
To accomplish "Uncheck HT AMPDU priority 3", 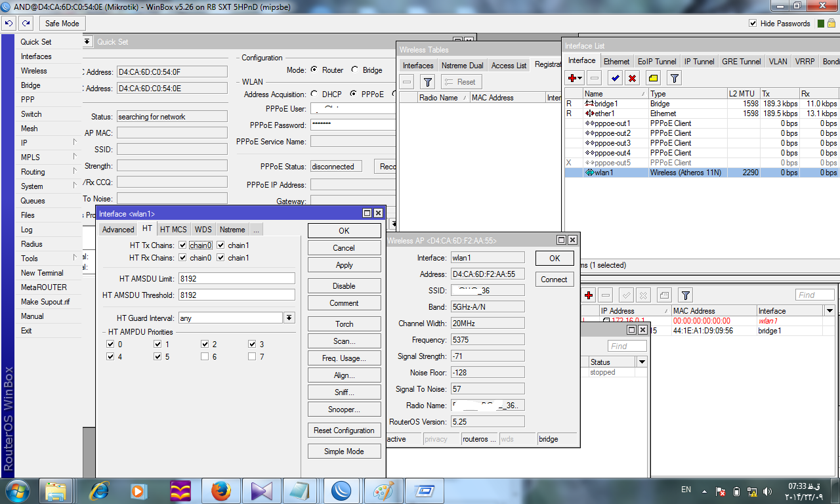I will pos(253,344).
